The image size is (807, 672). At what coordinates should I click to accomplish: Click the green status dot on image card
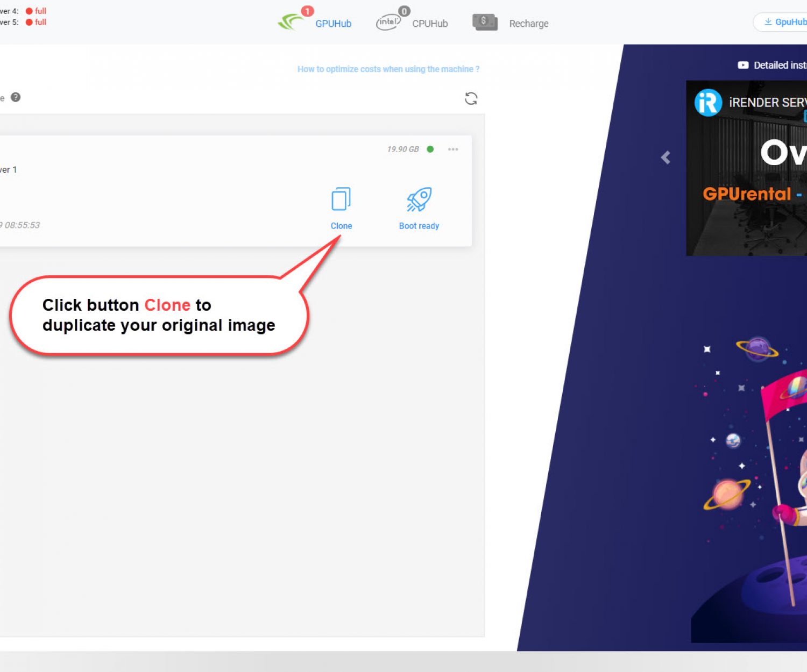pyautogui.click(x=430, y=149)
